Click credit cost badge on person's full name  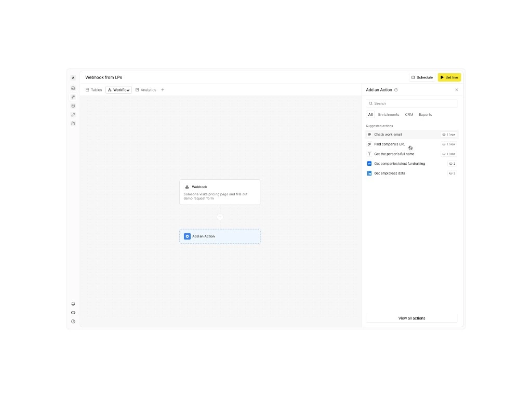point(448,154)
